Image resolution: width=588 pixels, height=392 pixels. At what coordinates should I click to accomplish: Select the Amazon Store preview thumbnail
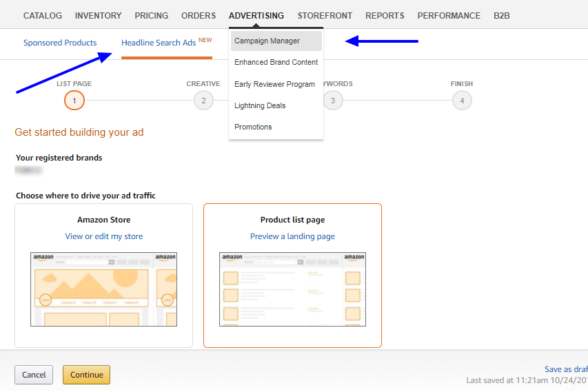[x=104, y=289]
